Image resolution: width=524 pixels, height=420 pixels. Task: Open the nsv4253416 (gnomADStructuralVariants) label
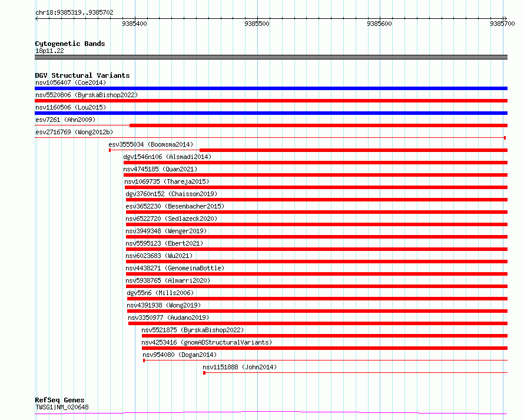tap(207, 342)
